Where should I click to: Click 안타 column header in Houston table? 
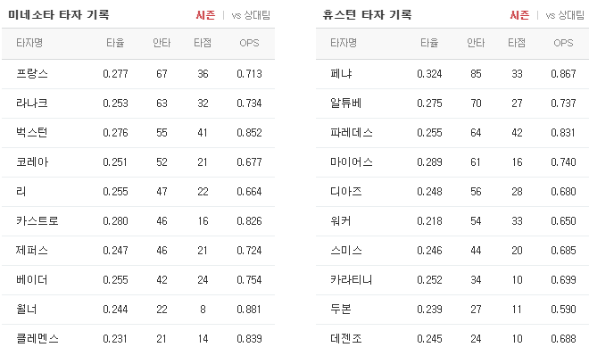pos(475,43)
